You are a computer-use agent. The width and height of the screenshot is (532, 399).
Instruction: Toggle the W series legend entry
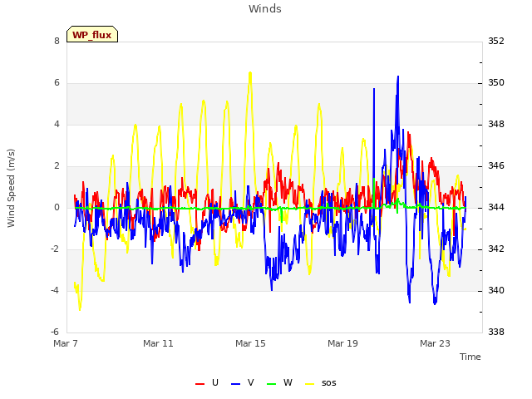(x=279, y=382)
